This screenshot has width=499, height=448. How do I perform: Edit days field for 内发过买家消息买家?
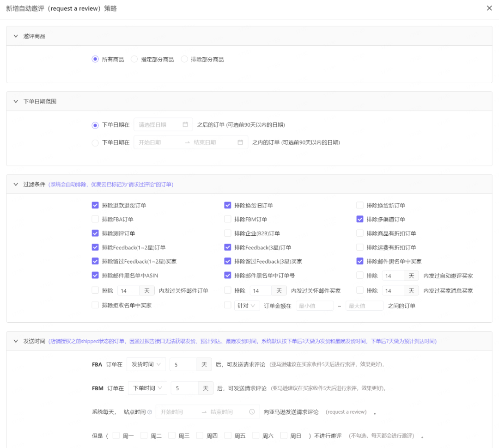(x=393, y=291)
